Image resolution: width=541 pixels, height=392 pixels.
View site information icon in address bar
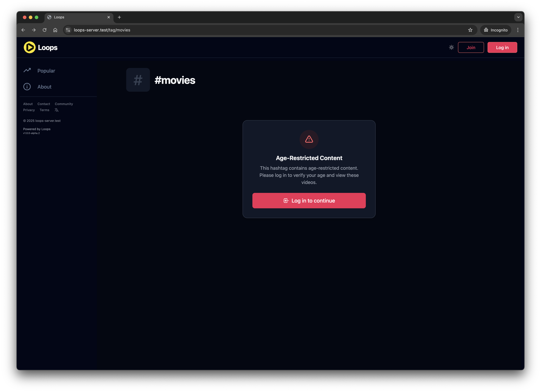[68, 30]
